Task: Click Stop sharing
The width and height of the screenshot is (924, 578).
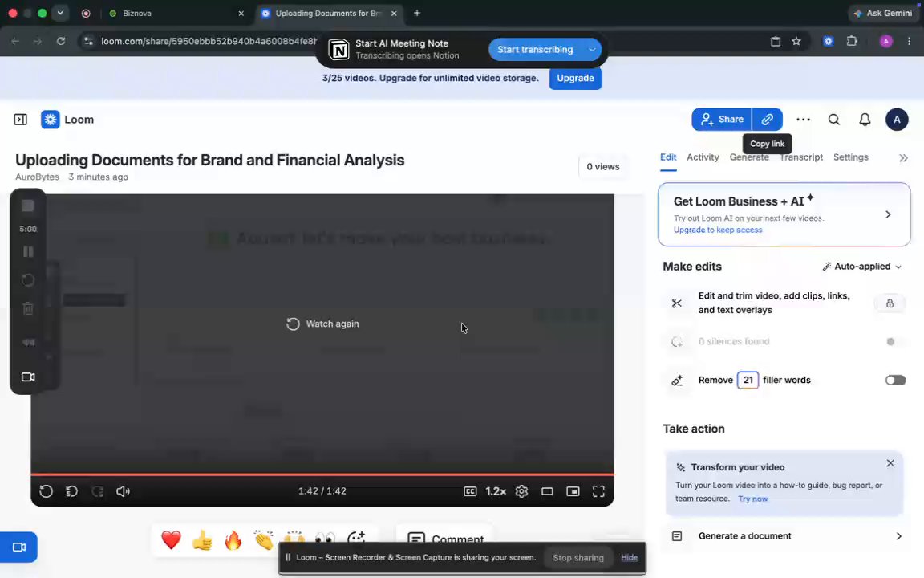Action: point(578,558)
